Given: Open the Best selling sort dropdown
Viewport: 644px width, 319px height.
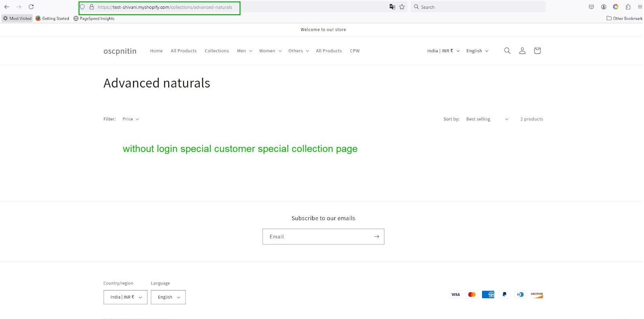Looking at the screenshot, I should click(x=487, y=119).
